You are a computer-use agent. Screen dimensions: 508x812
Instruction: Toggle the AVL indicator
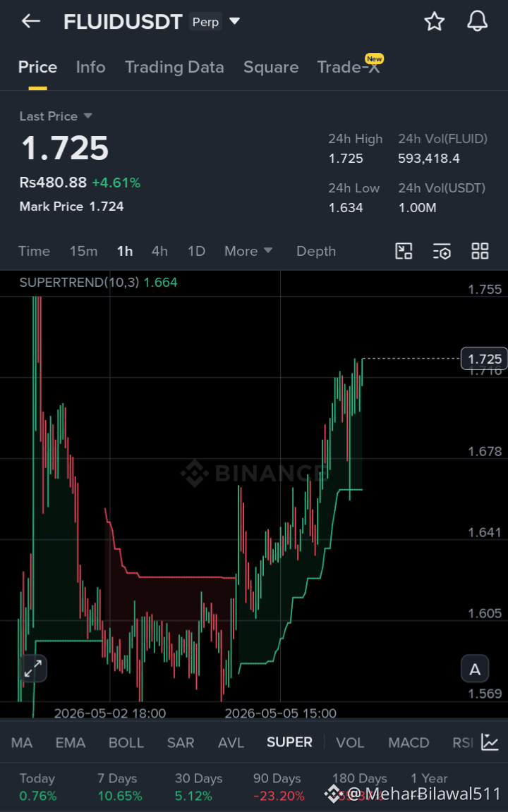231,743
